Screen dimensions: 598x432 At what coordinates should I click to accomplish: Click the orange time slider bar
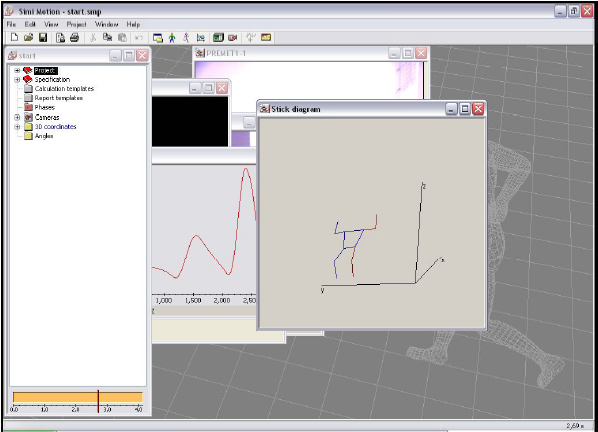(x=78, y=397)
